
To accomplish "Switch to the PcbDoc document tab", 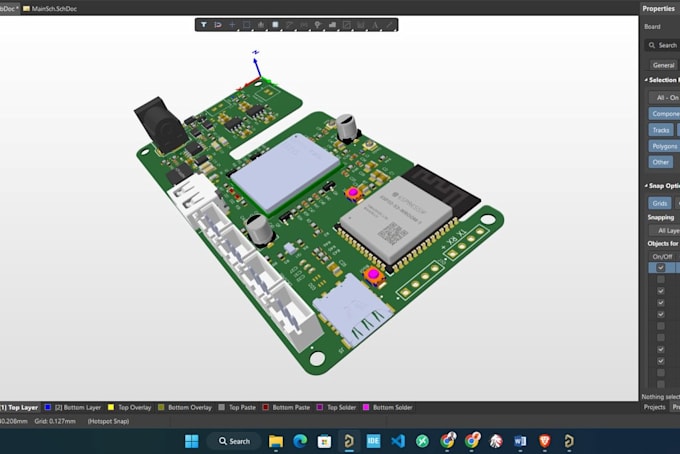I will [x=10, y=8].
